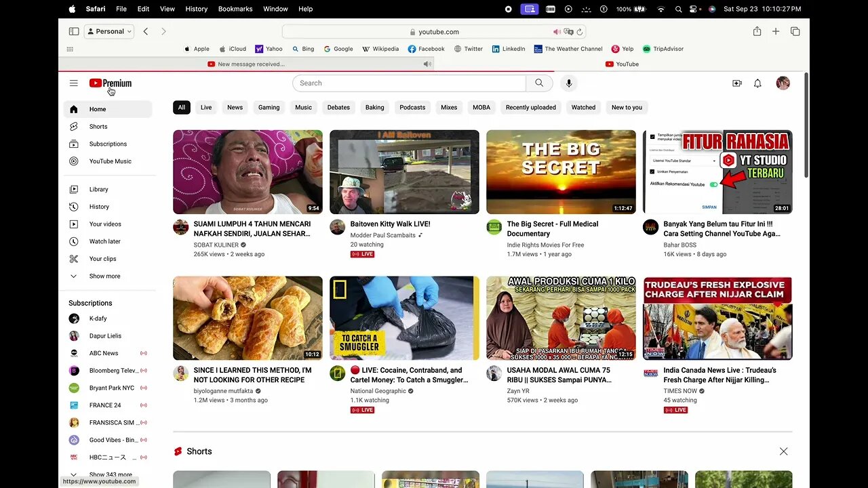Viewport: 868px width, 488px height.
Task: Open the K-dafy subscription channel
Action: click(x=108, y=319)
